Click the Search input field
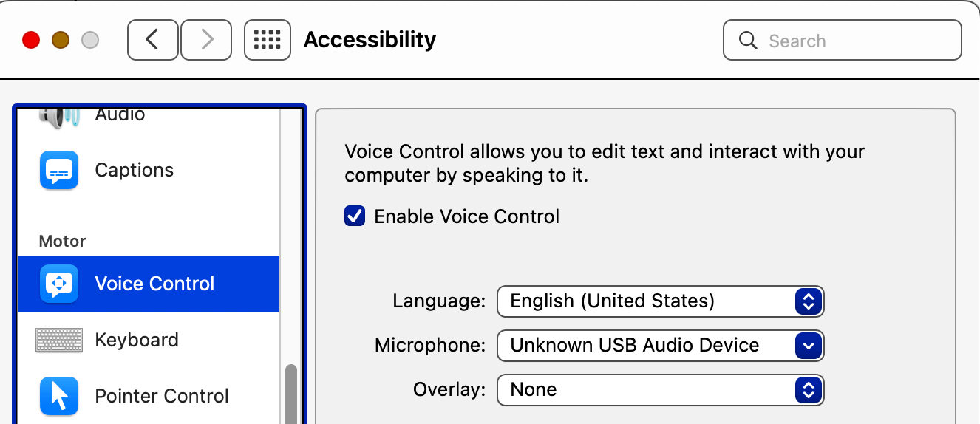The width and height of the screenshot is (980, 424). click(x=843, y=40)
